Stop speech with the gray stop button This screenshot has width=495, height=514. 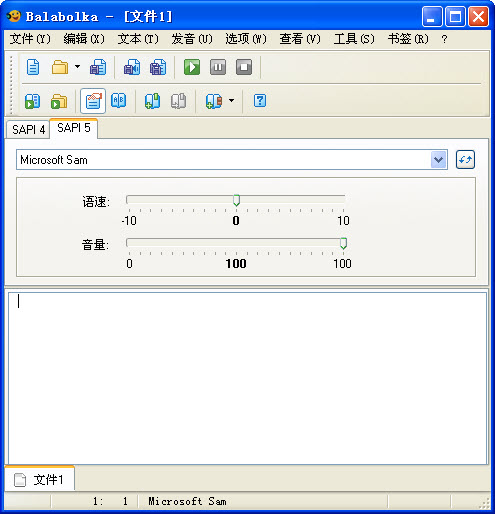click(x=244, y=67)
